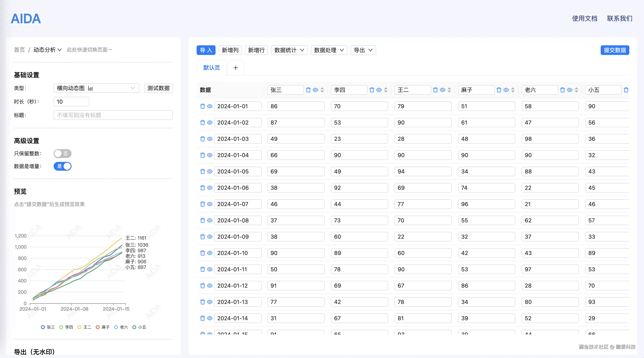Remove the 小五 column via trash icon
Screen dimensions: 644x358
[x=626, y=90]
